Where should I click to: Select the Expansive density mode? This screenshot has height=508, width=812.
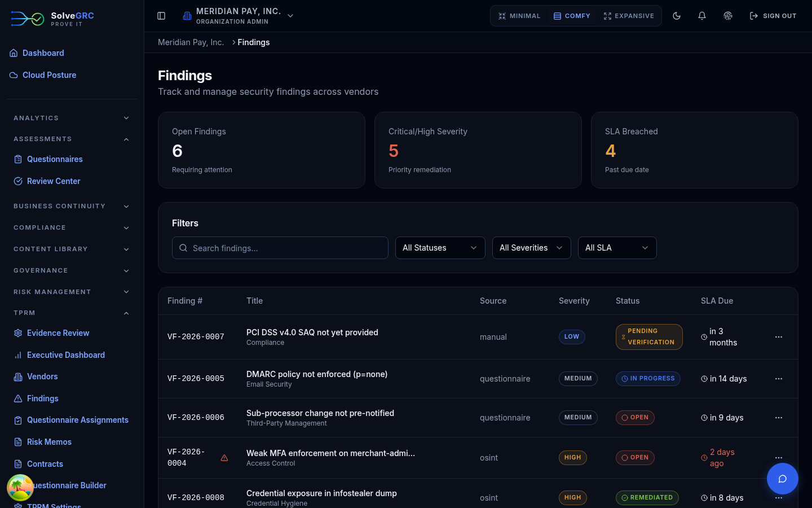(x=629, y=16)
